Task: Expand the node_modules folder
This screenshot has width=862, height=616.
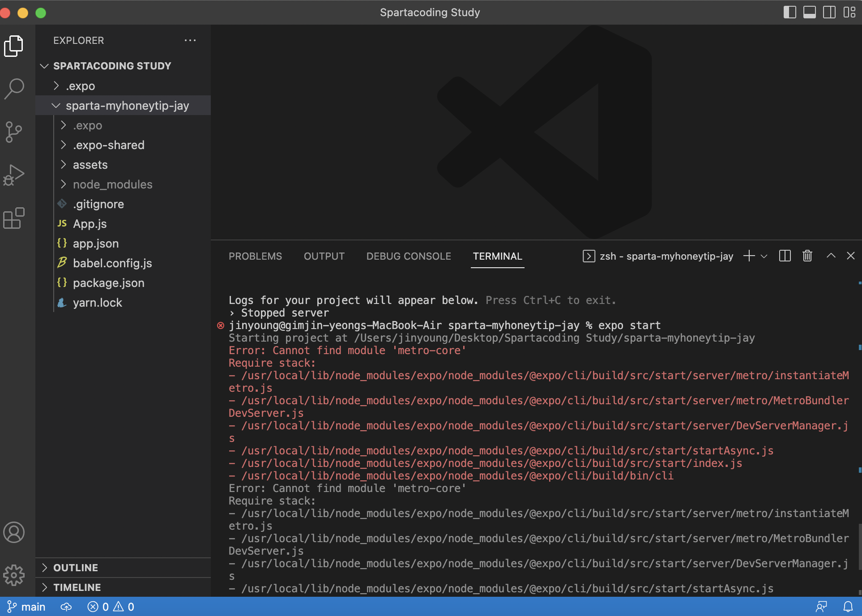Action: click(x=123, y=184)
